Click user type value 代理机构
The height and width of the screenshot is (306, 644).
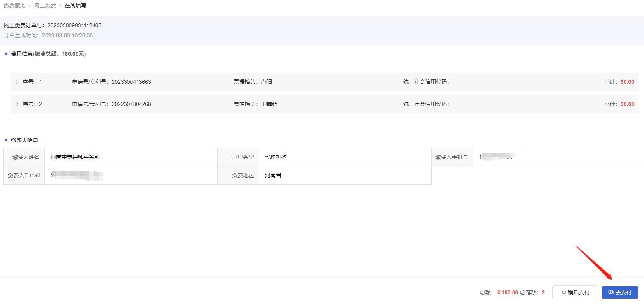[276, 157]
